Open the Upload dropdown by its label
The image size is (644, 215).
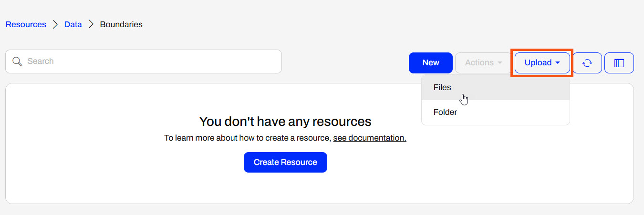click(x=538, y=63)
